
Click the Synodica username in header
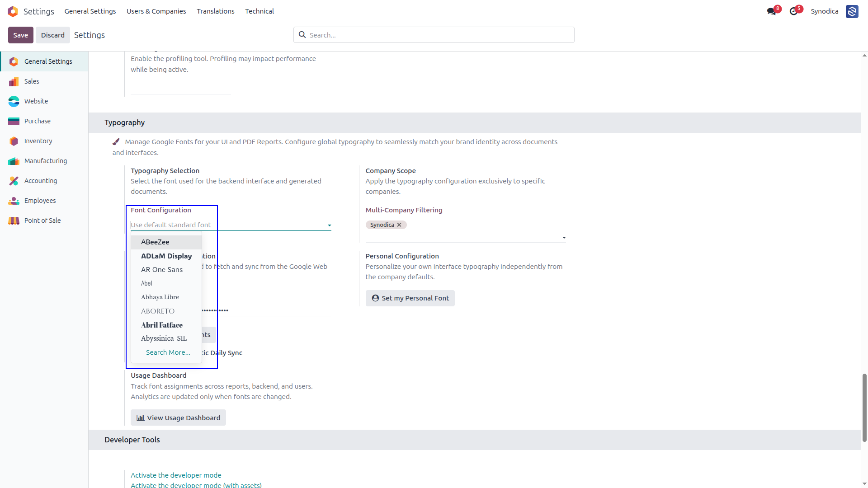pyautogui.click(x=825, y=11)
